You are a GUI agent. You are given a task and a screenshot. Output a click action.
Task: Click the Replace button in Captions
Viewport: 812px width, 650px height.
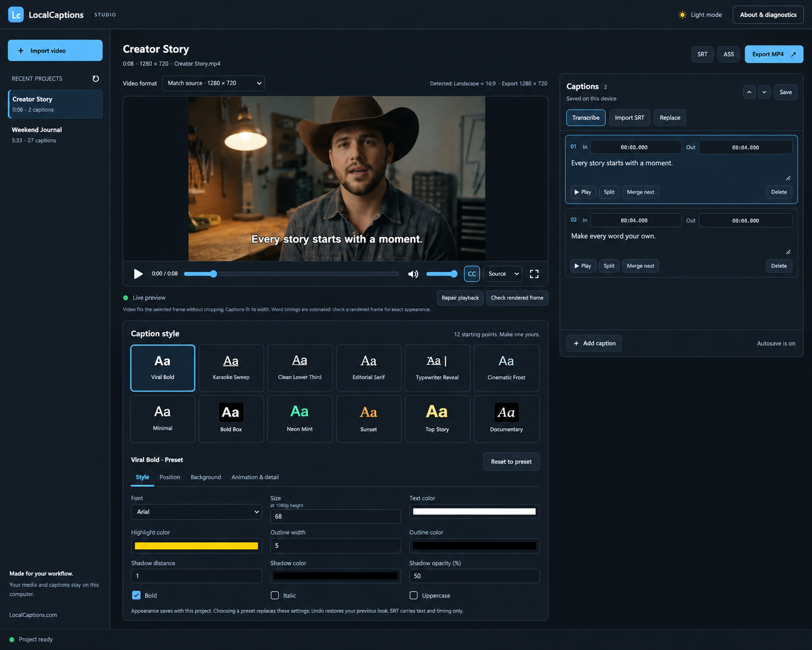[x=670, y=118]
